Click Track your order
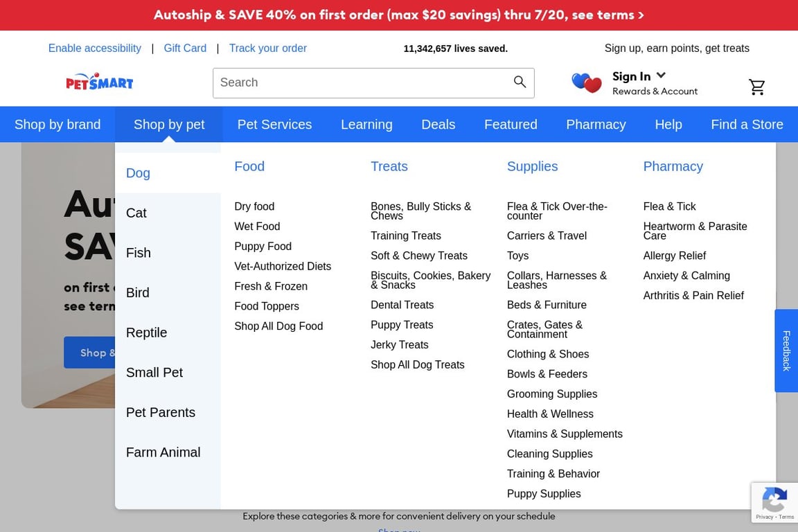This screenshot has width=798, height=532. click(267, 48)
